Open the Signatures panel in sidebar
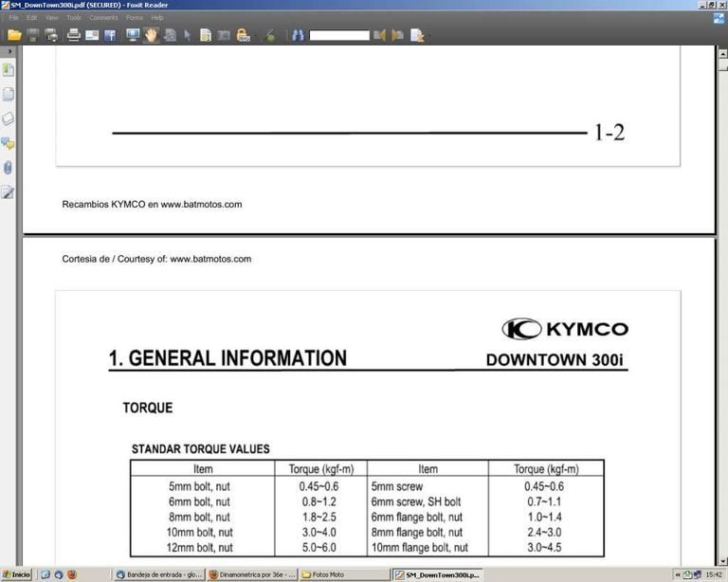This screenshot has height=582, width=728. coord(9,192)
